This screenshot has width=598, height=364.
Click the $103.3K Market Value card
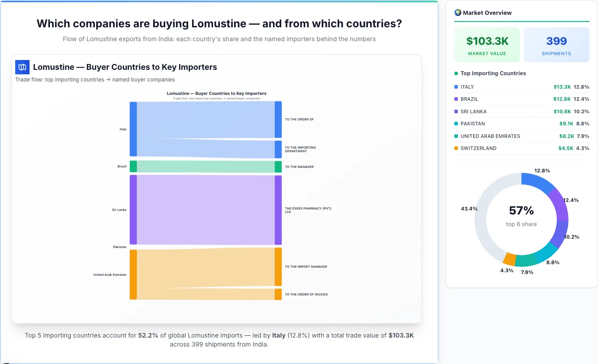(487, 44)
